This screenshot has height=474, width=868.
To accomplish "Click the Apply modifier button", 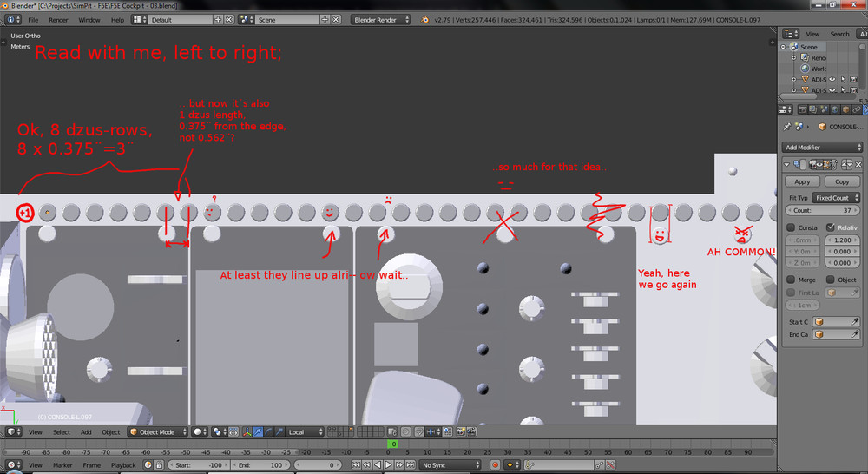I will coord(801,181).
